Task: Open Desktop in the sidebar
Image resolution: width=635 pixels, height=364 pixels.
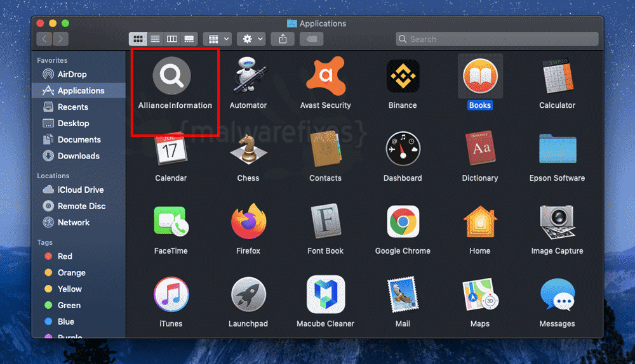Action: coord(79,124)
